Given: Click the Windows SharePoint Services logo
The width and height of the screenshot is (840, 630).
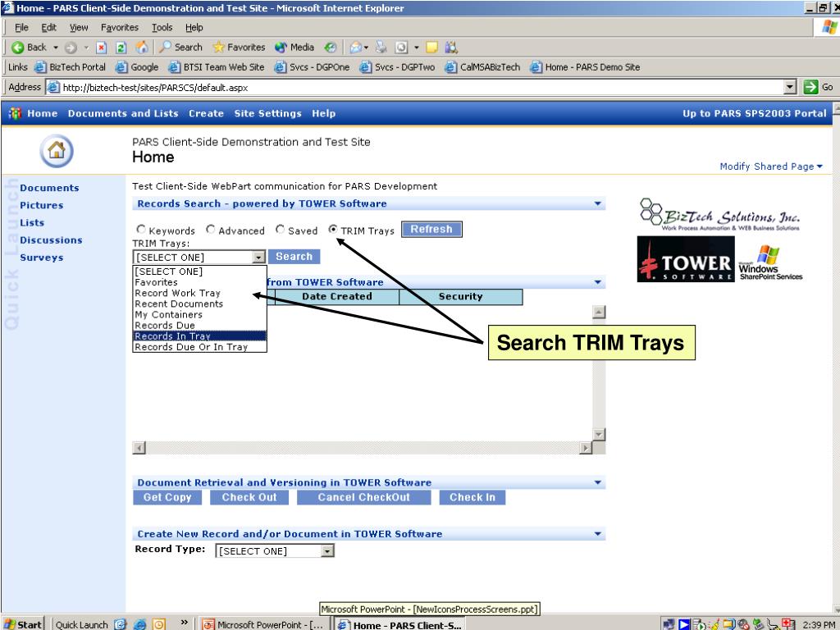Looking at the screenshot, I should pos(770,262).
